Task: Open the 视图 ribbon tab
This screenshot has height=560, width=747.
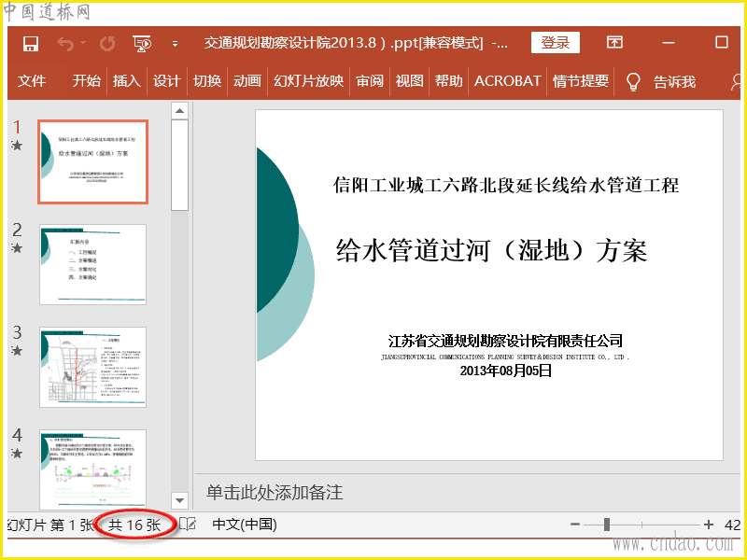Action: [409, 81]
